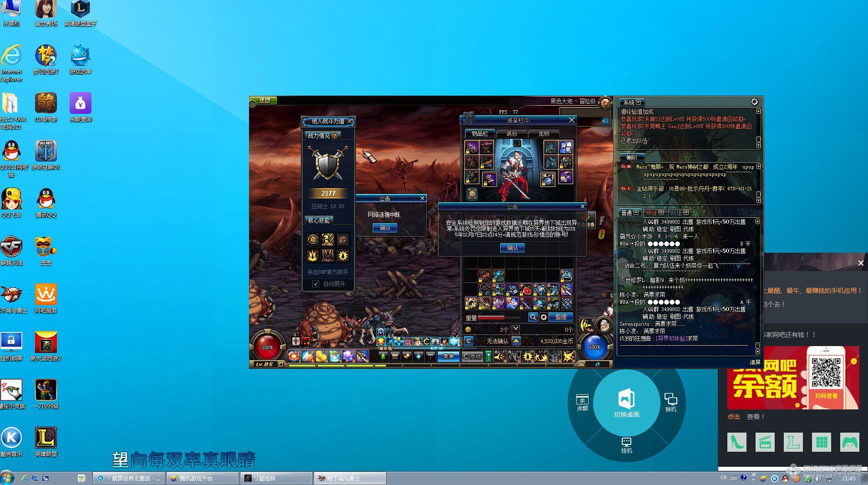Image resolution: width=868 pixels, height=485 pixels.
Task: Click the 余额 balance segment on radial menu
Action: [x=583, y=403]
